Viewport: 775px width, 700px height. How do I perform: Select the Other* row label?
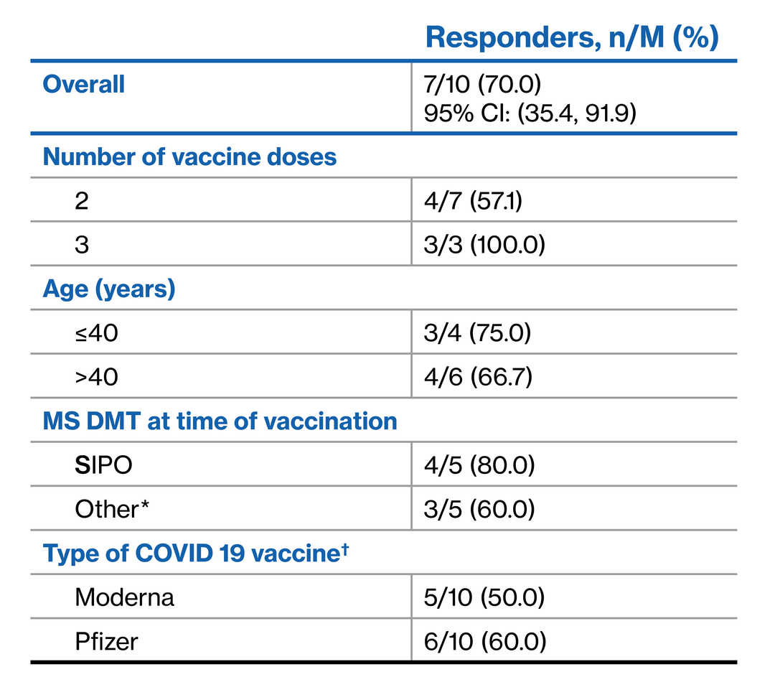(106, 509)
